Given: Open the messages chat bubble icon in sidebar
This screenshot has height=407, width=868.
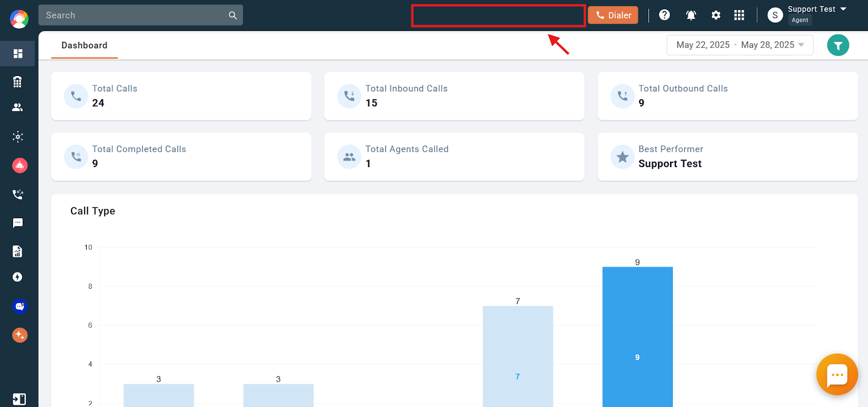Looking at the screenshot, I should [18, 223].
